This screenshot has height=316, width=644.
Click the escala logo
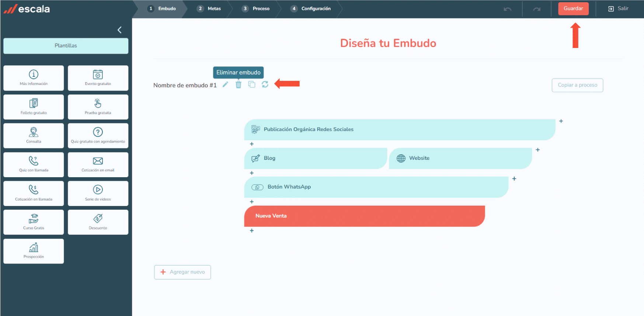(27, 9)
